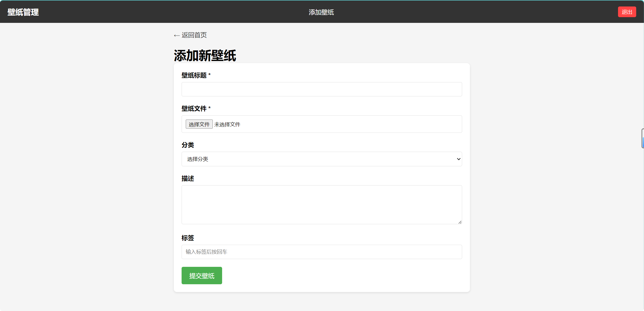Click the 未选择文件 file status text

tap(227, 124)
